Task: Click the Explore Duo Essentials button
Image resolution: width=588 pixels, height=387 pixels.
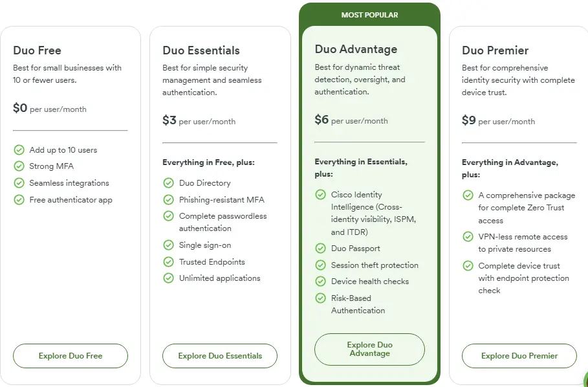Action: tap(219, 355)
